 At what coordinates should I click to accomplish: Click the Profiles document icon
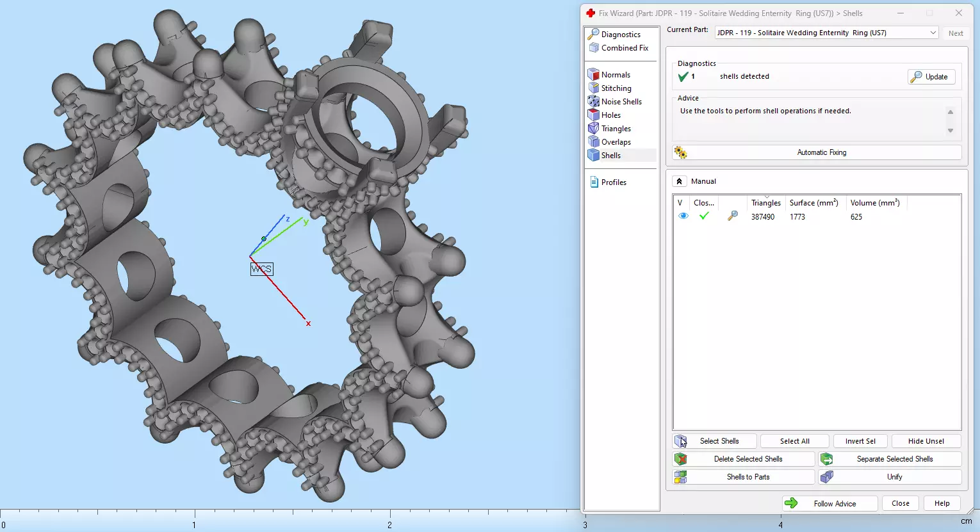pos(594,182)
